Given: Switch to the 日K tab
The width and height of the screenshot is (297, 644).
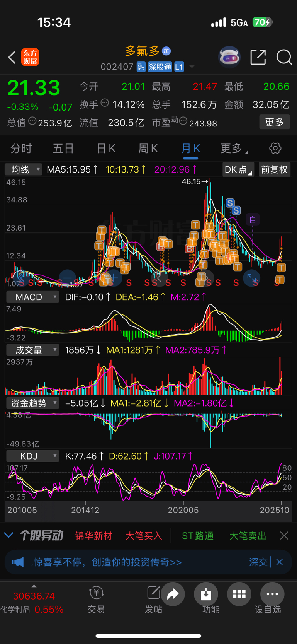Looking at the screenshot, I should pos(106,149).
